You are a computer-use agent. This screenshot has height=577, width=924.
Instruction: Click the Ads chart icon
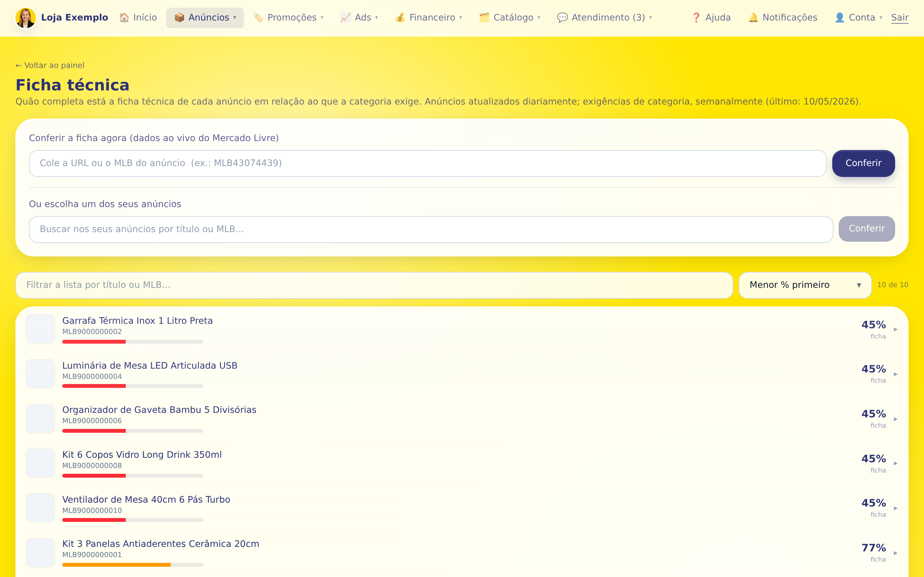pyautogui.click(x=346, y=18)
